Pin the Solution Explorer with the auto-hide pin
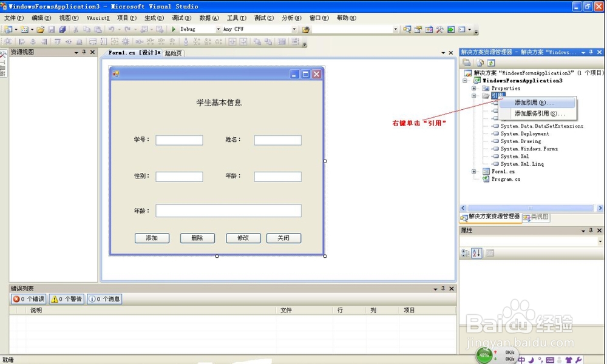Screen dimensions: 607x364 point(592,52)
